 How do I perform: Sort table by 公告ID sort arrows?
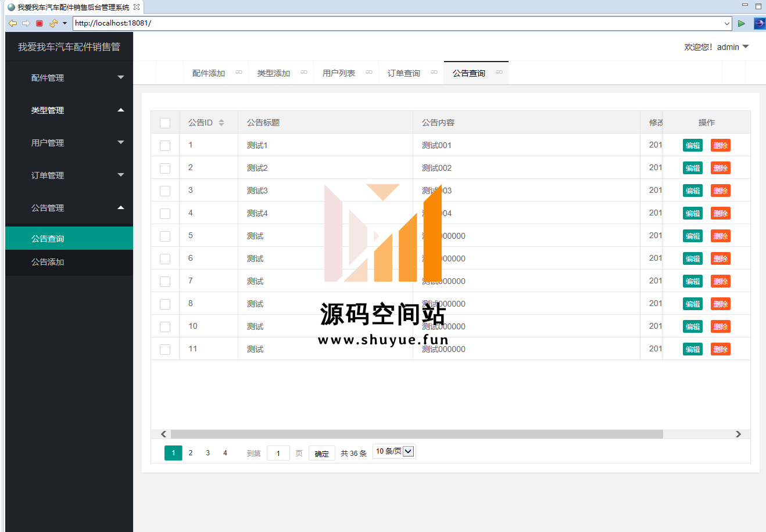click(221, 123)
